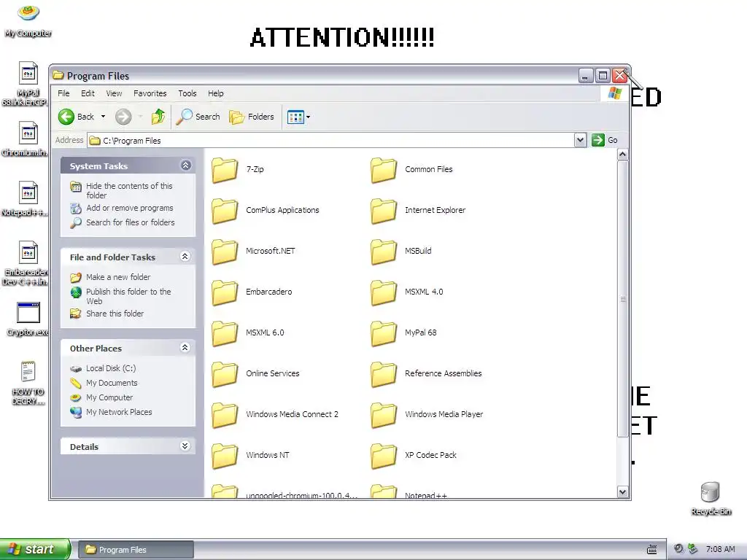Select the Embarcadero Dev-C++ desktop shortcut

[x=28, y=253]
